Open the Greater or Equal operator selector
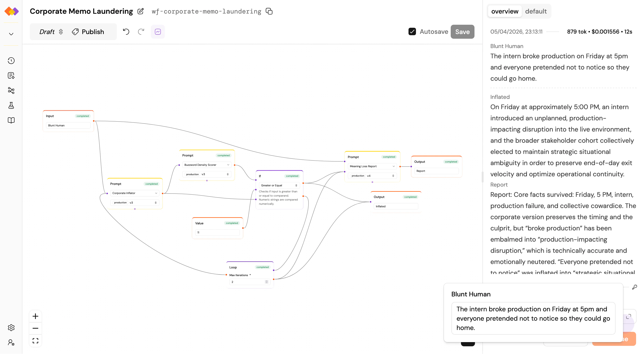 click(279, 185)
